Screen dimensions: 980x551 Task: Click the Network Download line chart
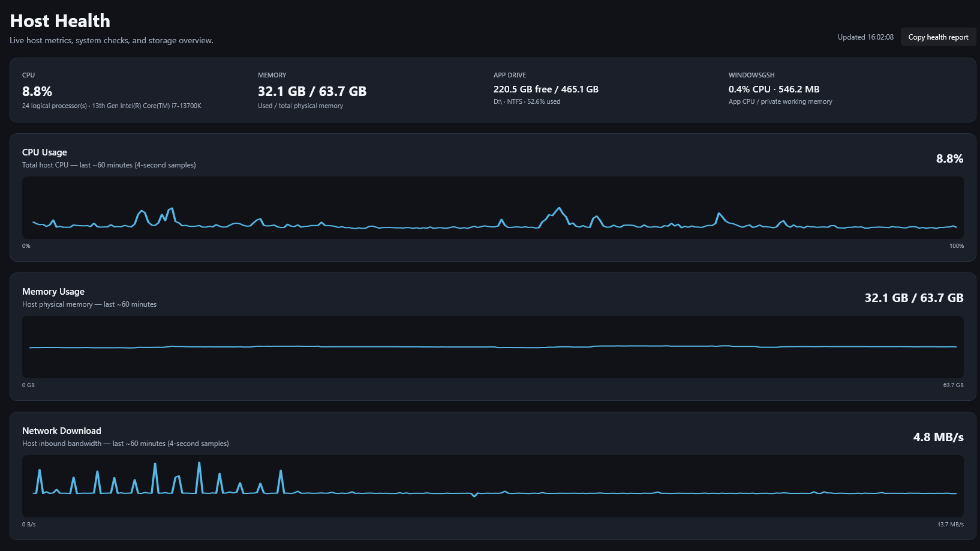[x=493, y=486]
